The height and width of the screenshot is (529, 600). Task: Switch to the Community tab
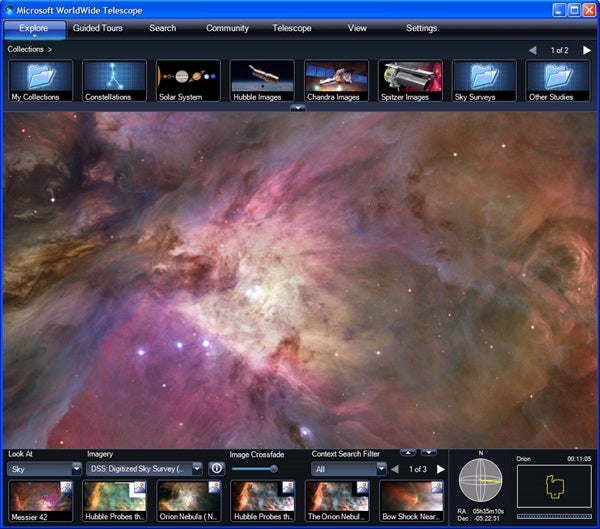[227, 28]
